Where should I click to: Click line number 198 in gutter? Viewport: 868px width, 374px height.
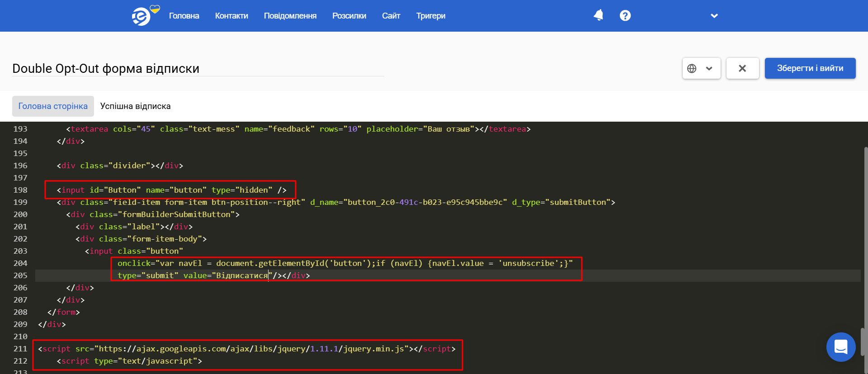click(20, 190)
